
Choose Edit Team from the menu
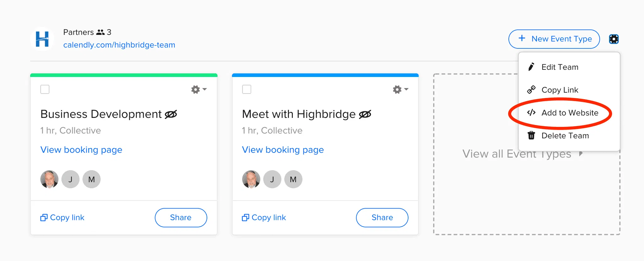(560, 67)
